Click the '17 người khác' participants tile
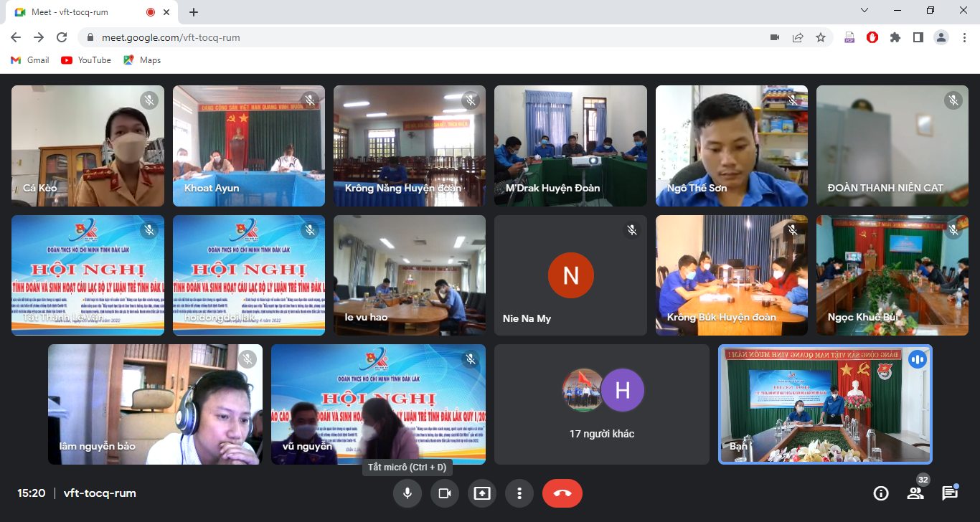The width and height of the screenshot is (980, 522). (602, 404)
